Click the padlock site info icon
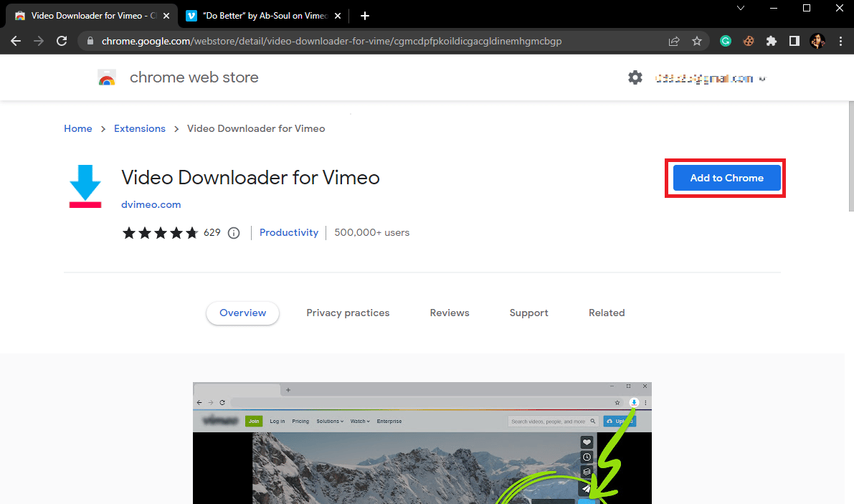The height and width of the screenshot is (504, 854). click(90, 41)
